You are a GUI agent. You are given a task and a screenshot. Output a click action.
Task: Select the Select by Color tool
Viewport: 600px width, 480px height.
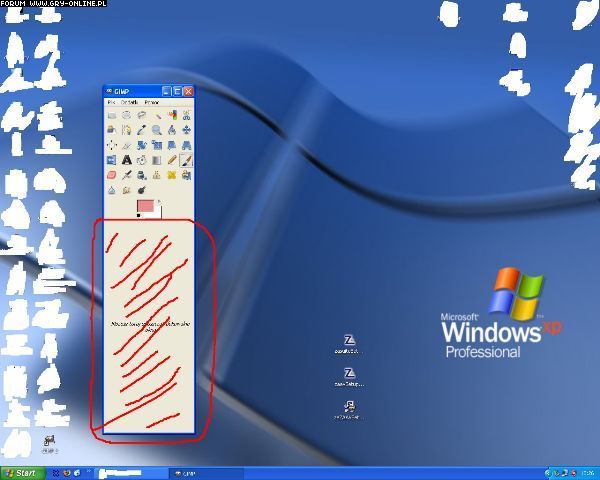pyautogui.click(x=172, y=115)
